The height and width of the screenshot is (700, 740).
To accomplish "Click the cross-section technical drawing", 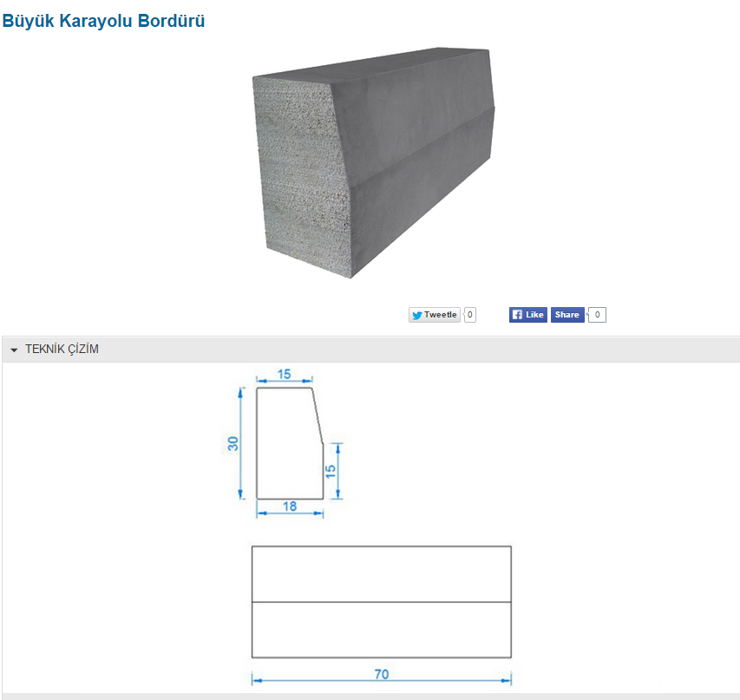I will click(283, 443).
